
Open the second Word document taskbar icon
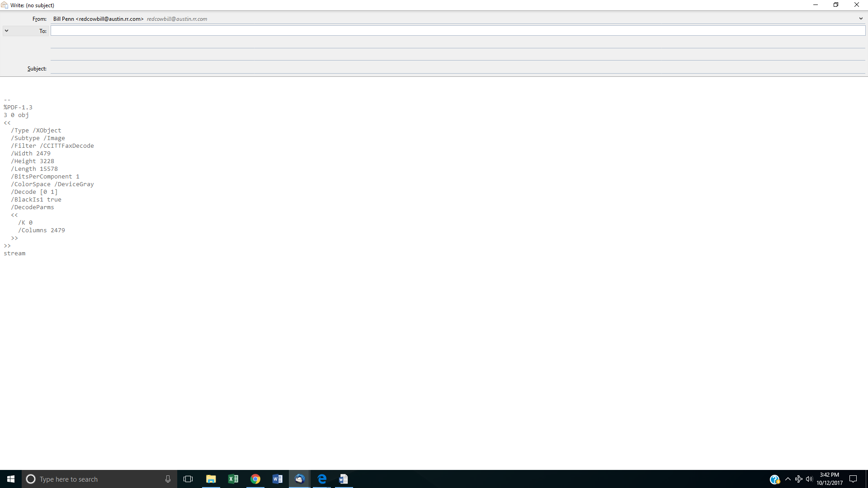click(344, 479)
